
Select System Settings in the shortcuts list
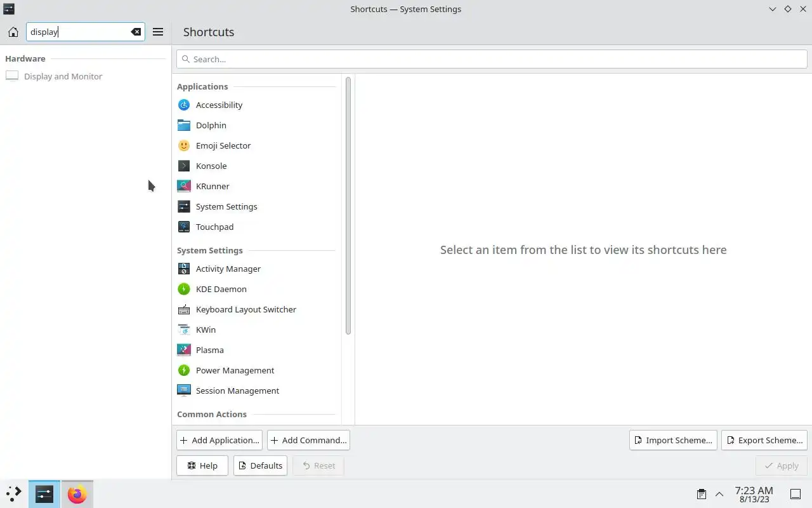[257, 206]
